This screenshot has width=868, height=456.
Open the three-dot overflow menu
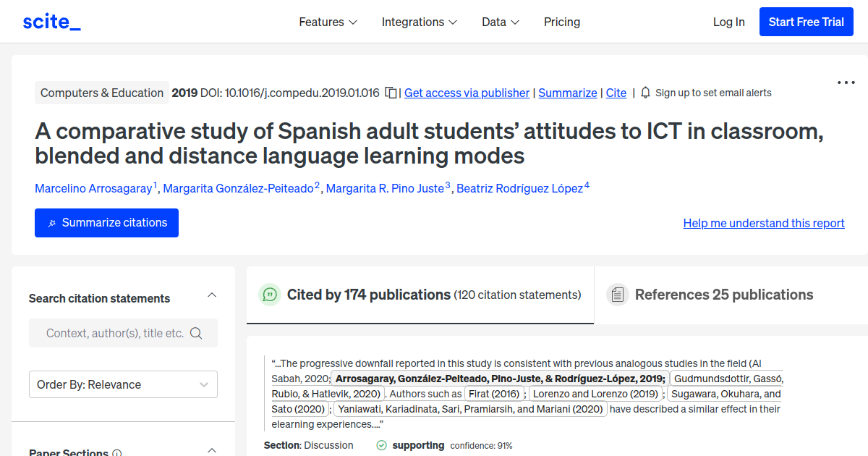point(845,82)
